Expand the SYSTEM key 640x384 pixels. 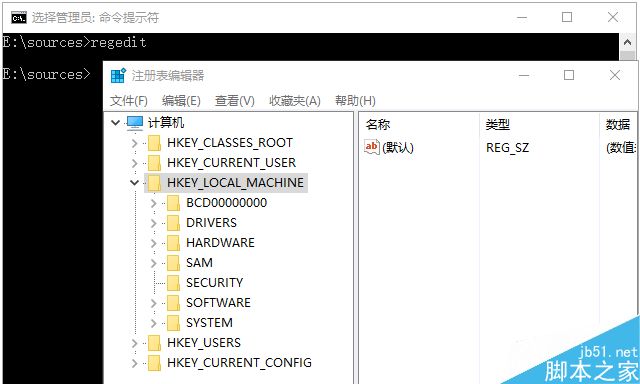pos(153,323)
